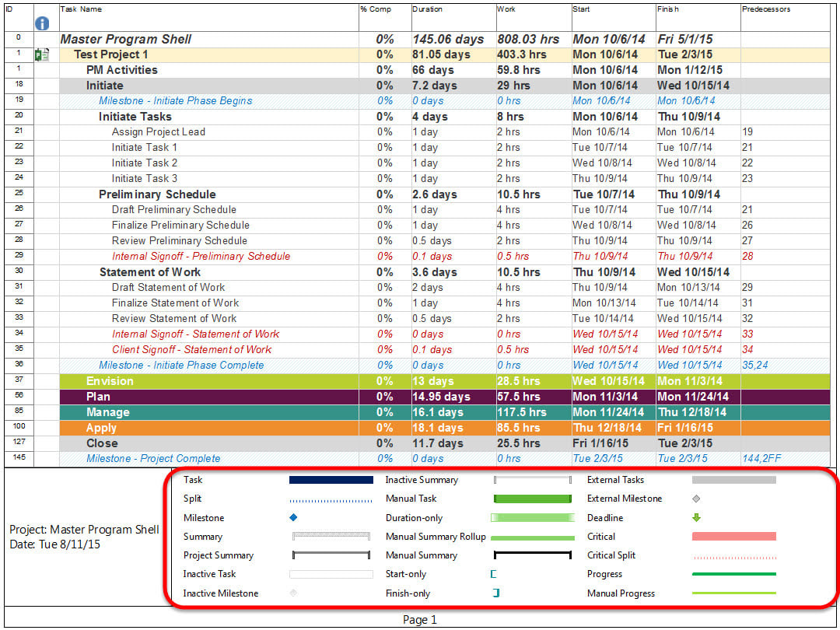The height and width of the screenshot is (630, 840).
Task: Select Draft Preliminary Schedule task
Action: click(418, 209)
